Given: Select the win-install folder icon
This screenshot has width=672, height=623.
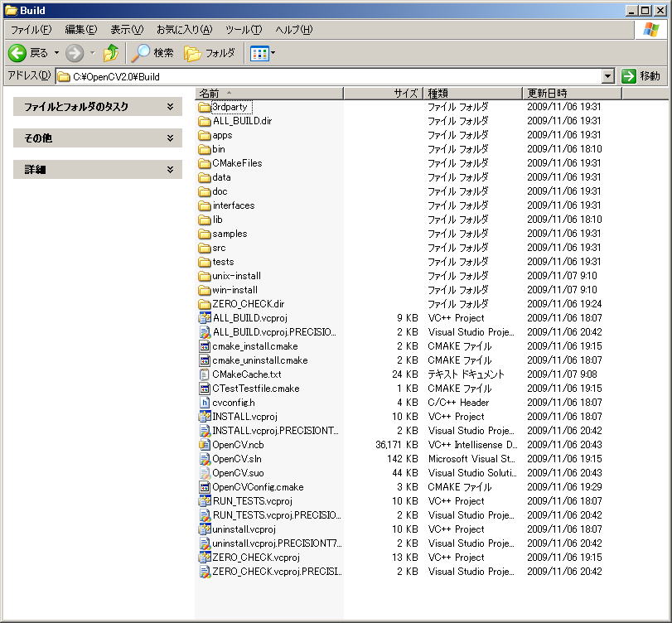Looking at the screenshot, I should (205, 290).
